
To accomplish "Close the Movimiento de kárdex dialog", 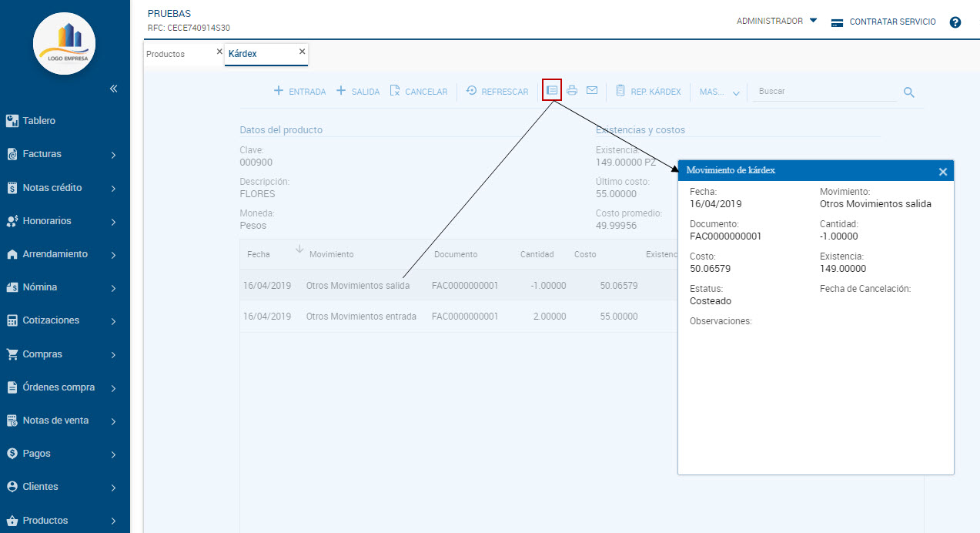I will coord(942,172).
